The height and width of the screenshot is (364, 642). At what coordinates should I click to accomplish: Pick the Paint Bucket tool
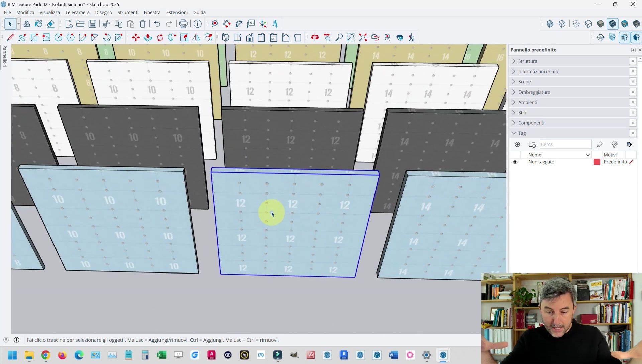click(x=38, y=24)
